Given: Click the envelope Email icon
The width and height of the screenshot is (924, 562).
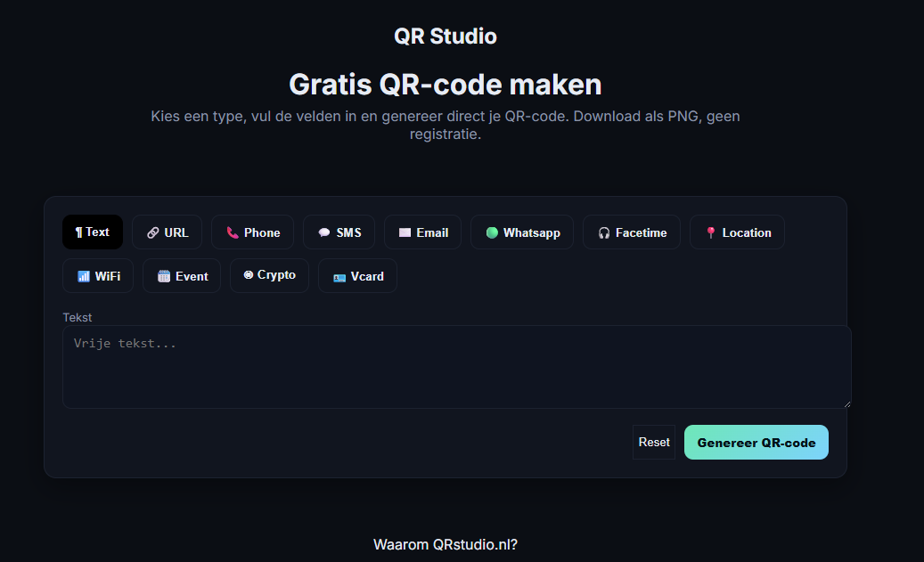Looking at the screenshot, I should 405,232.
